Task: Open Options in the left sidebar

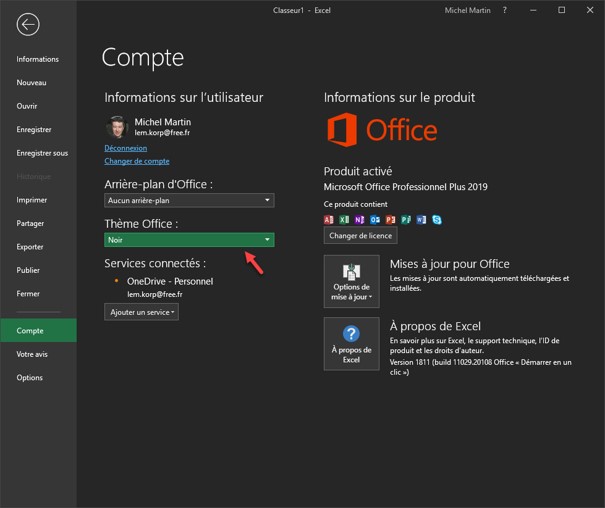Action: coord(29,377)
